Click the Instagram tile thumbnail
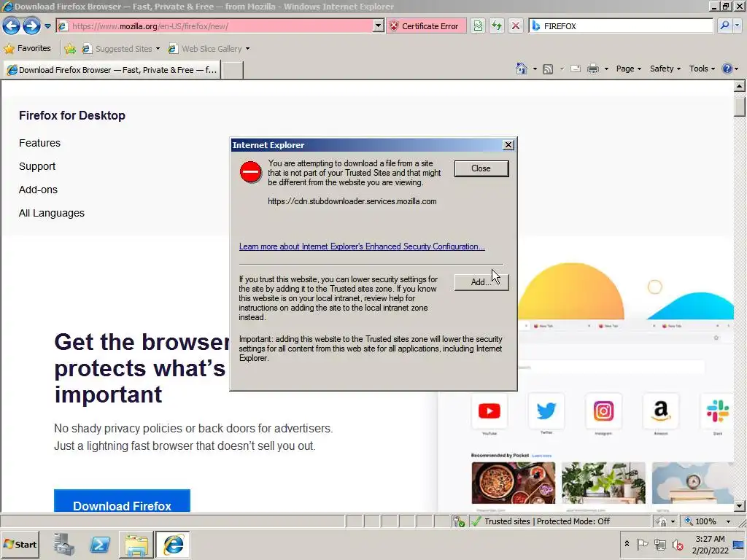 click(603, 411)
